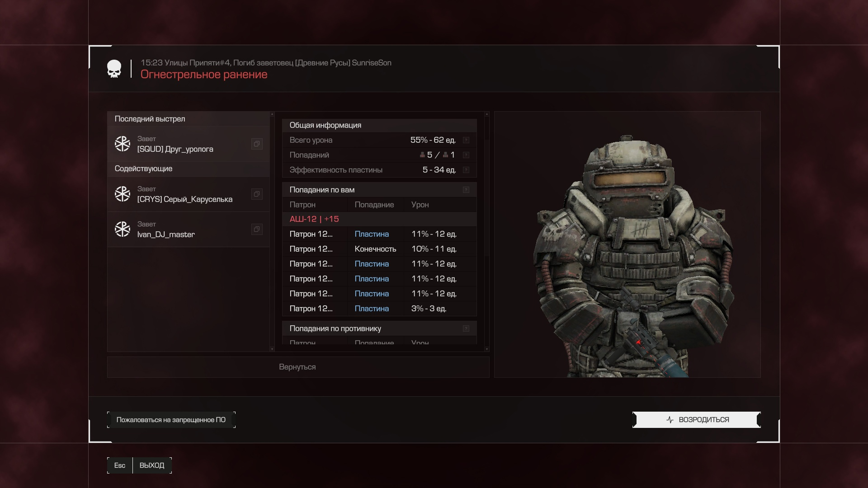Click the Конечность hit row
Screen dimensions: 868x488
pyautogui.click(x=379, y=249)
